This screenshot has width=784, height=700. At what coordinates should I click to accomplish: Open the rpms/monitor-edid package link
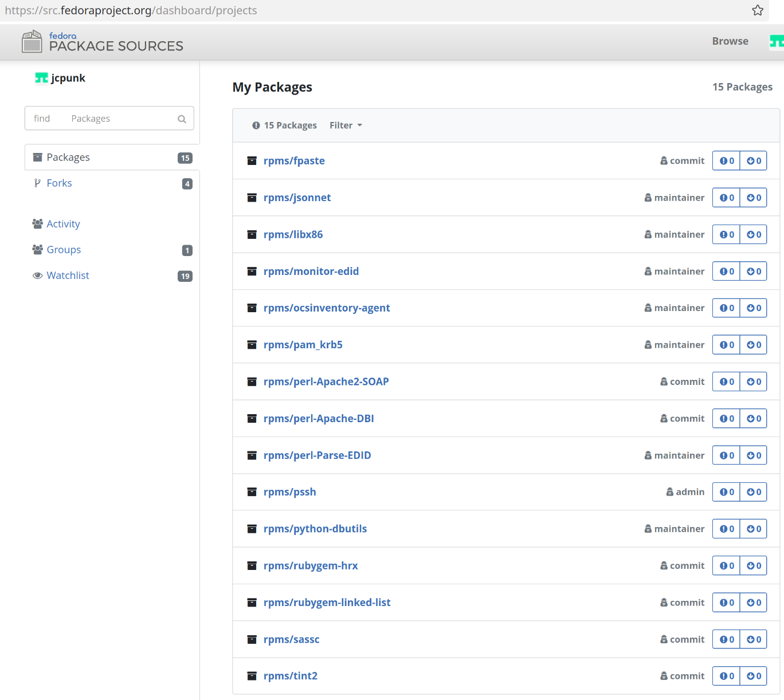coord(311,272)
